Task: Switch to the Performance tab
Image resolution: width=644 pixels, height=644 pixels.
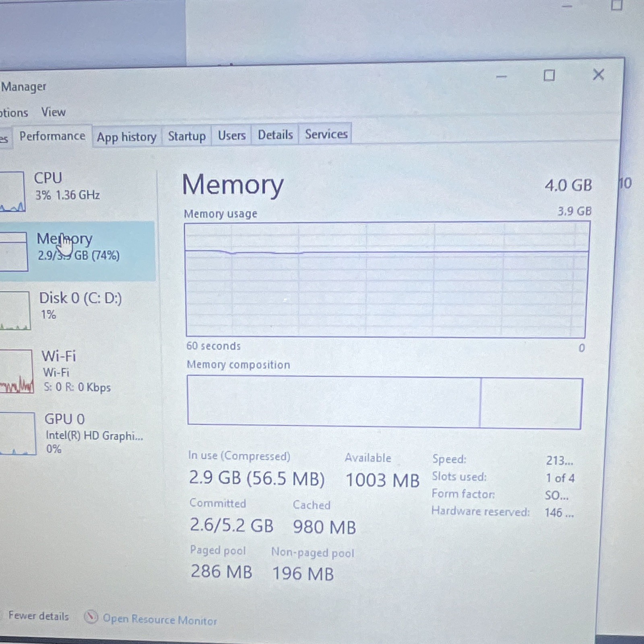Action: (x=52, y=136)
